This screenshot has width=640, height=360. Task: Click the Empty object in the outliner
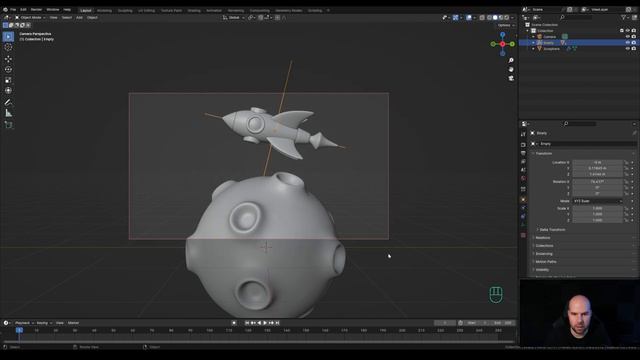(548, 42)
